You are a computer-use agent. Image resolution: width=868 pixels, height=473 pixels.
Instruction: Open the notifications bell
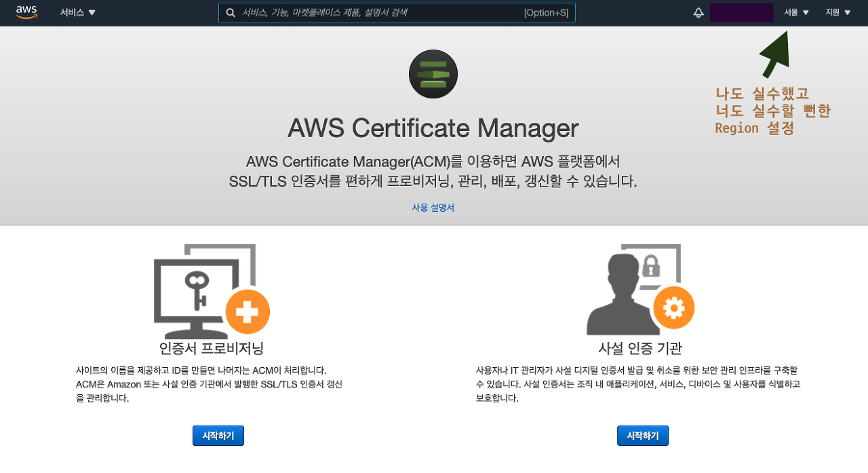pyautogui.click(x=698, y=12)
